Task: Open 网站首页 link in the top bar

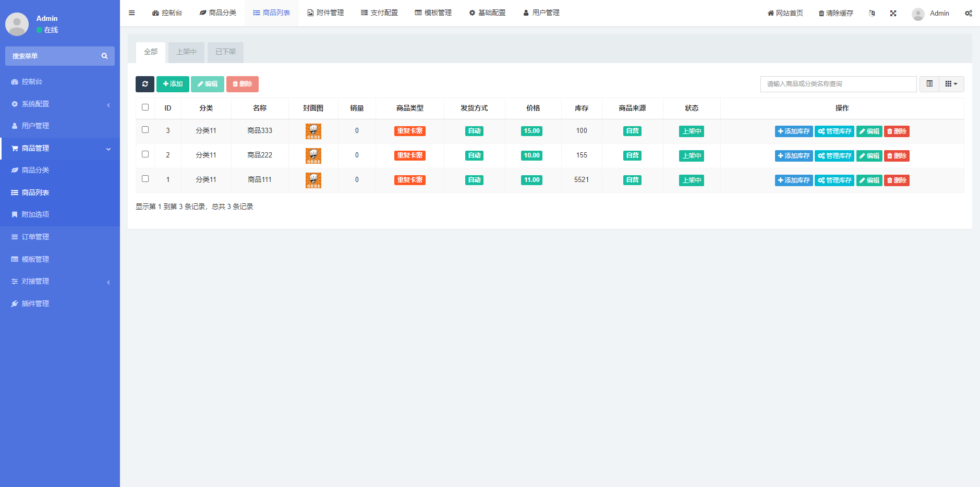Action: coord(784,13)
